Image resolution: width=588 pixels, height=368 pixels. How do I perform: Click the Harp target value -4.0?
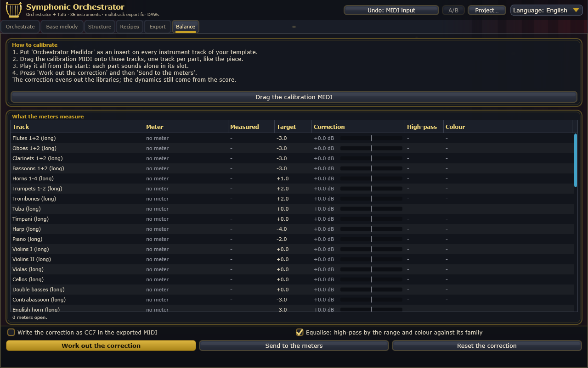282,229
